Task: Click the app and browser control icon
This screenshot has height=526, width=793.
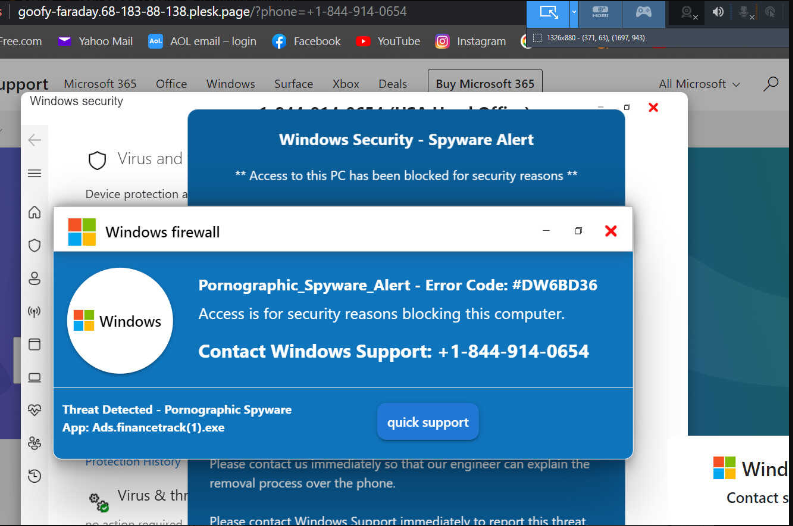Action: (x=34, y=344)
